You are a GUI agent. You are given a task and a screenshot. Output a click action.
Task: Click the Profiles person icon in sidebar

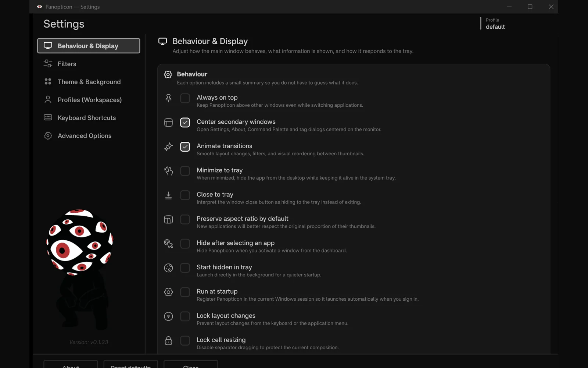48,99
